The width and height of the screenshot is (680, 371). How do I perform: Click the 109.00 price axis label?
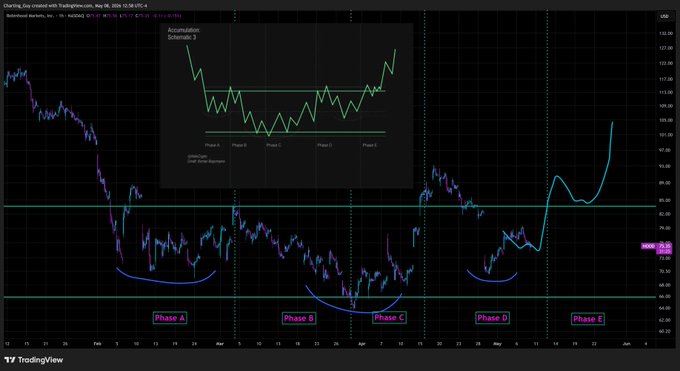[666, 106]
